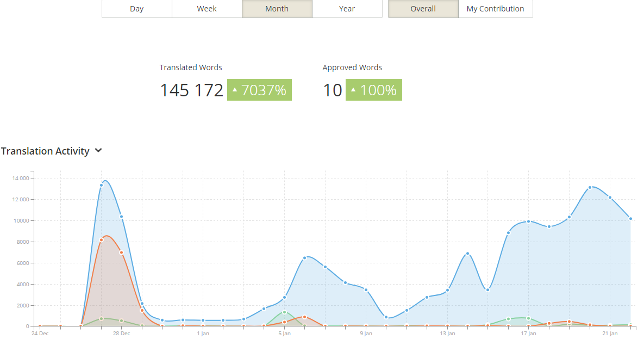
Task: Show the Overall statistics view
Action: pyautogui.click(x=423, y=9)
